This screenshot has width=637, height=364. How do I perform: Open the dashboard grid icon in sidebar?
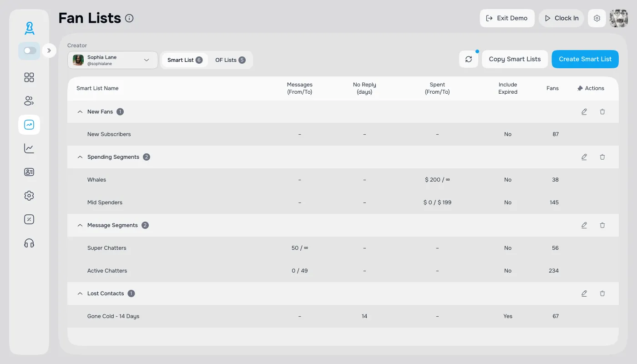point(29,77)
